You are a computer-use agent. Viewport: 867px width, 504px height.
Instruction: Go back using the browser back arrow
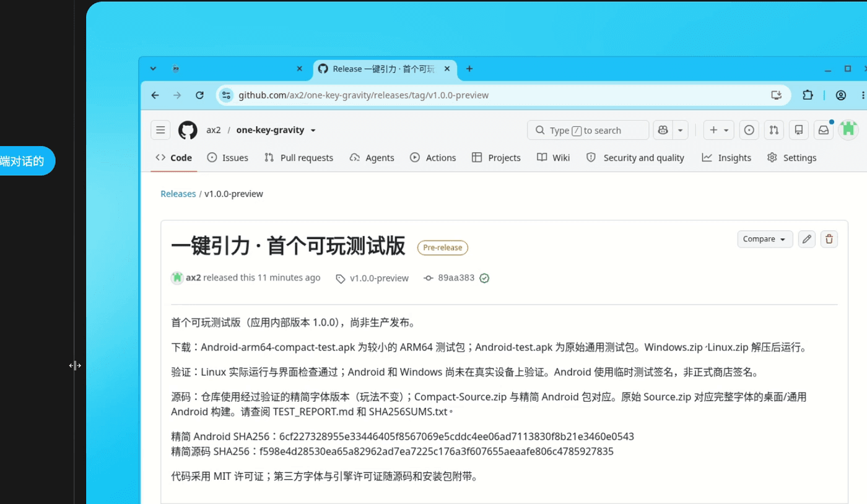pos(155,95)
